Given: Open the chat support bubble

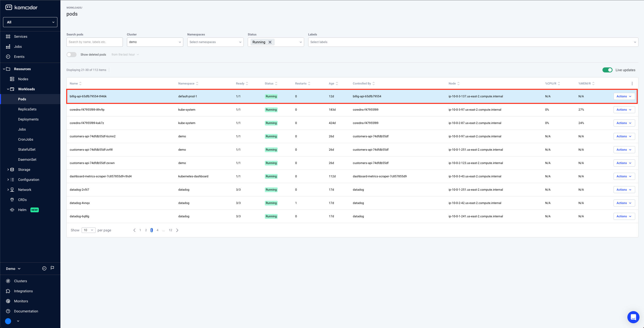Looking at the screenshot, I should (x=633, y=317).
